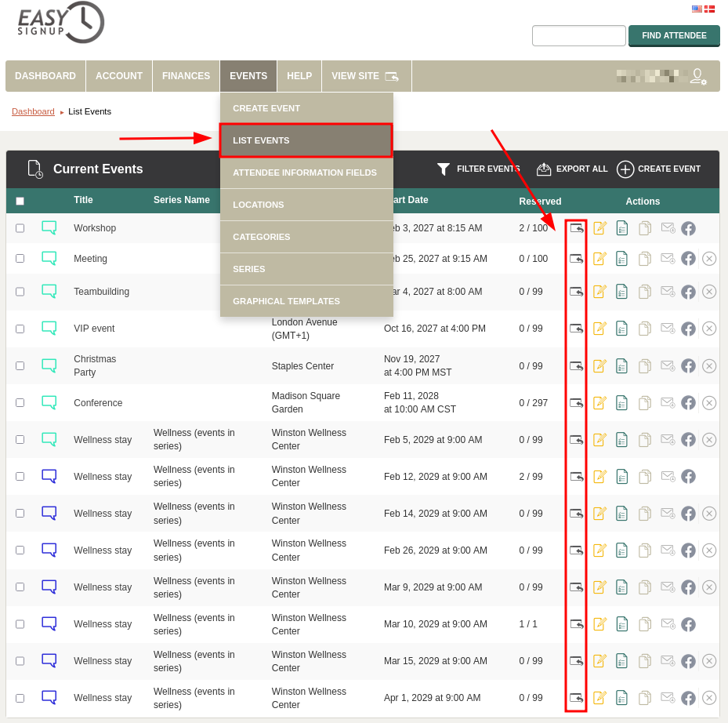
Task: Click the Facebook share icon for Workshop
Action: coord(688,228)
